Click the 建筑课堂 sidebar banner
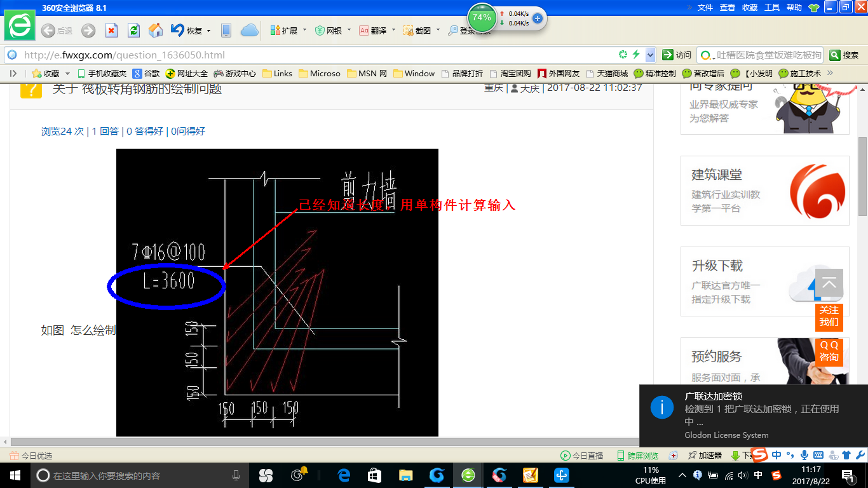Screen dimensions: 868x488 pyautogui.click(x=765, y=191)
